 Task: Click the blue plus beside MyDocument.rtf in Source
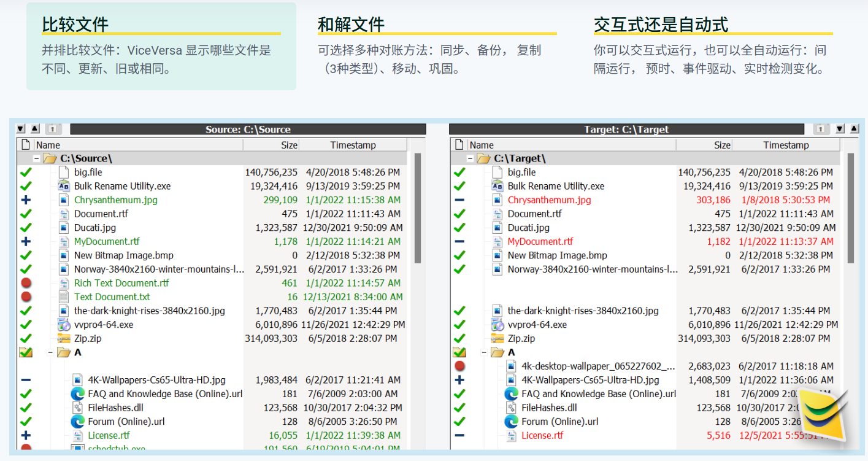click(x=26, y=242)
